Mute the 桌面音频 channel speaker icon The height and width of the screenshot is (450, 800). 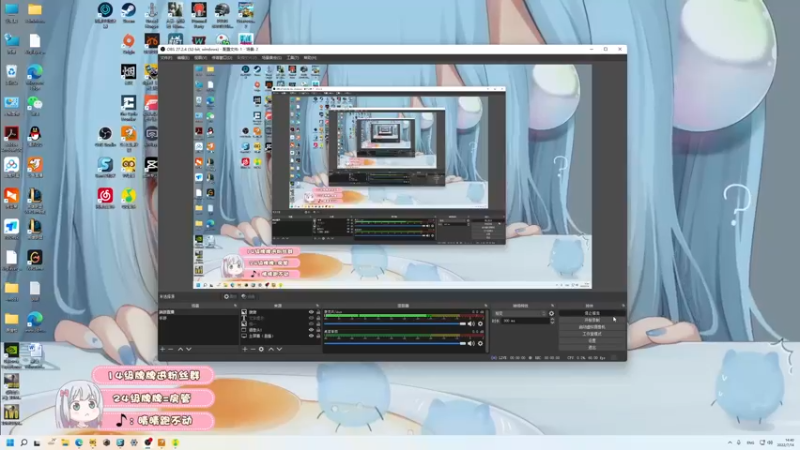(x=471, y=343)
